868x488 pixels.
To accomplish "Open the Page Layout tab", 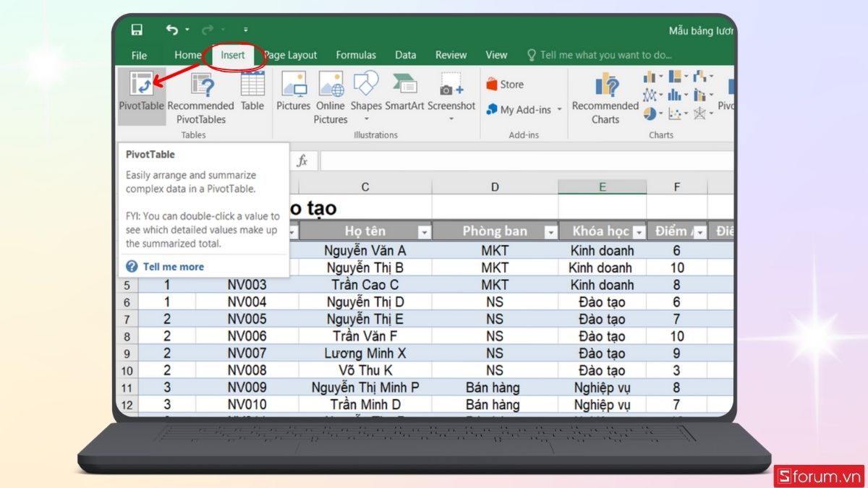I will (290, 54).
